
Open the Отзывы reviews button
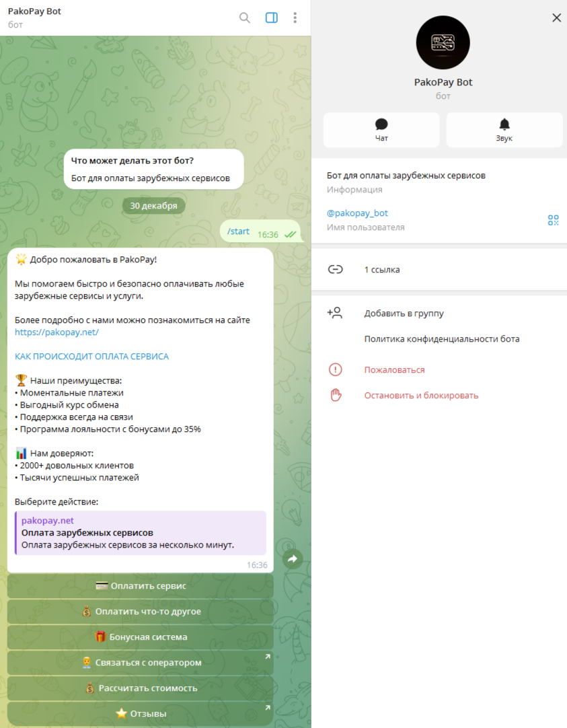[x=141, y=714]
